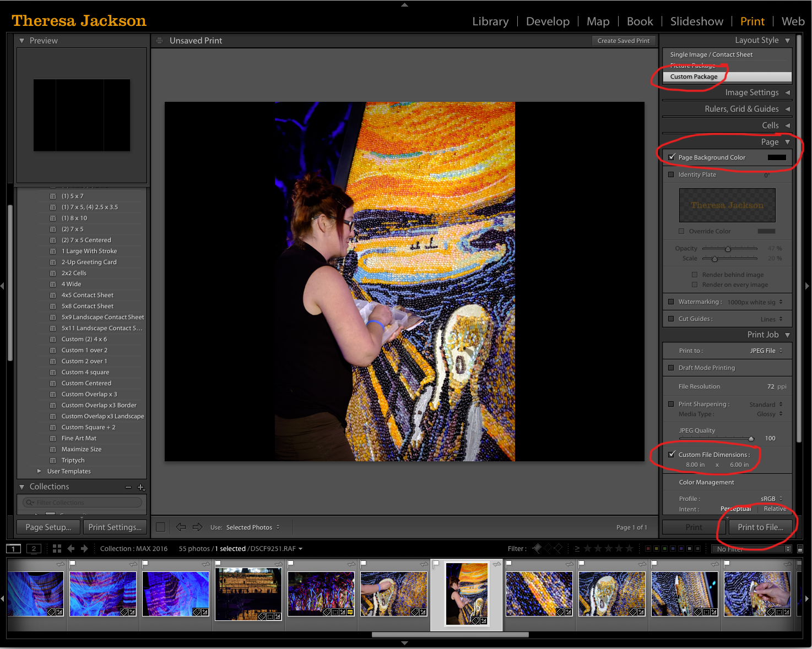Add a new collection with plus icon

(141, 487)
